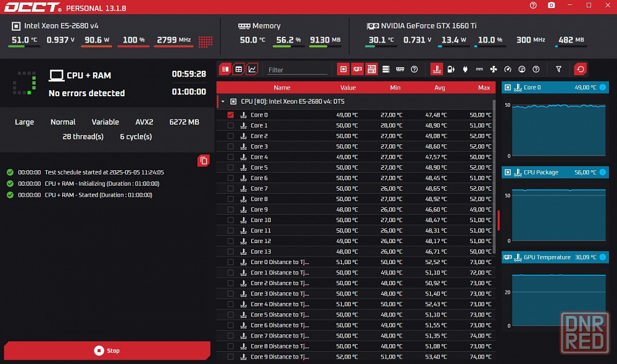Reset min/max values with red refresh icon
Screen dimensions: 617x364
[581, 69]
